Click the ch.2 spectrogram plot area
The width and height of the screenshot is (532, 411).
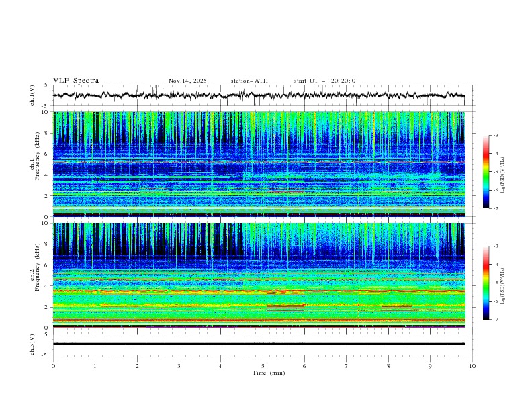coord(259,275)
